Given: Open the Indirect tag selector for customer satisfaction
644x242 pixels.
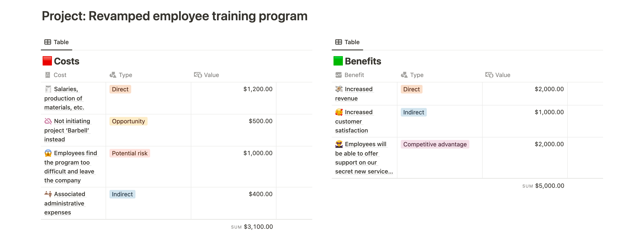Looking at the screenshot, I should click(414, 112).
